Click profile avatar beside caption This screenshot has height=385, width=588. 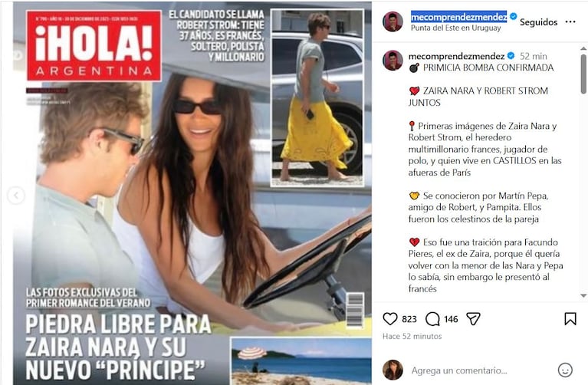click(x=393, y=60)
